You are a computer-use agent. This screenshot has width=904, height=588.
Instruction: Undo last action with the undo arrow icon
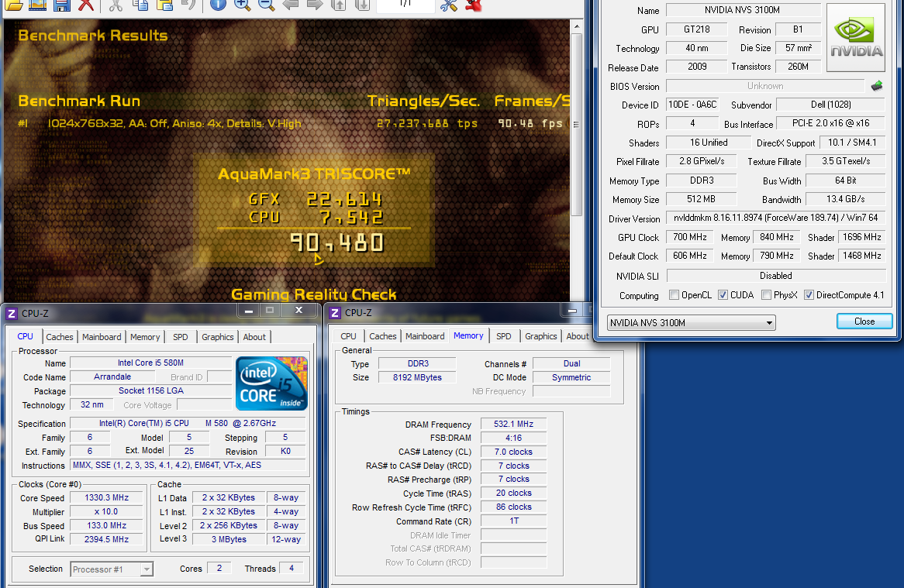(x=188, y=5)
